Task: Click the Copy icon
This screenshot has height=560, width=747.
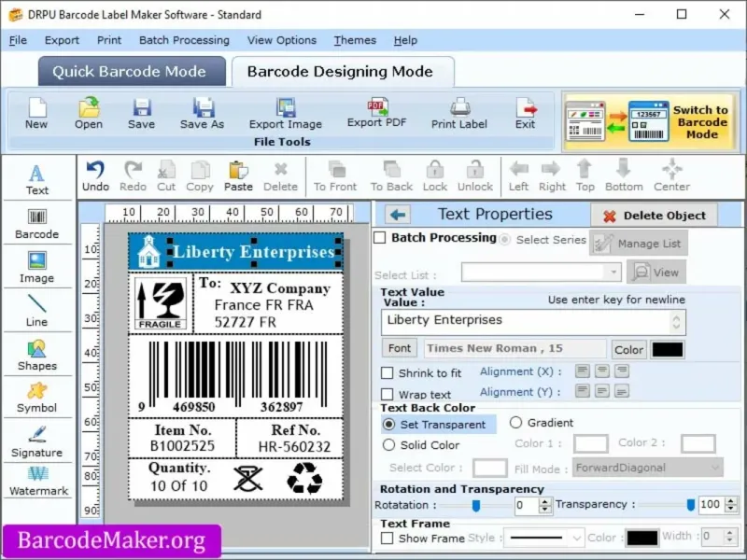Action: tap(200, 176)
